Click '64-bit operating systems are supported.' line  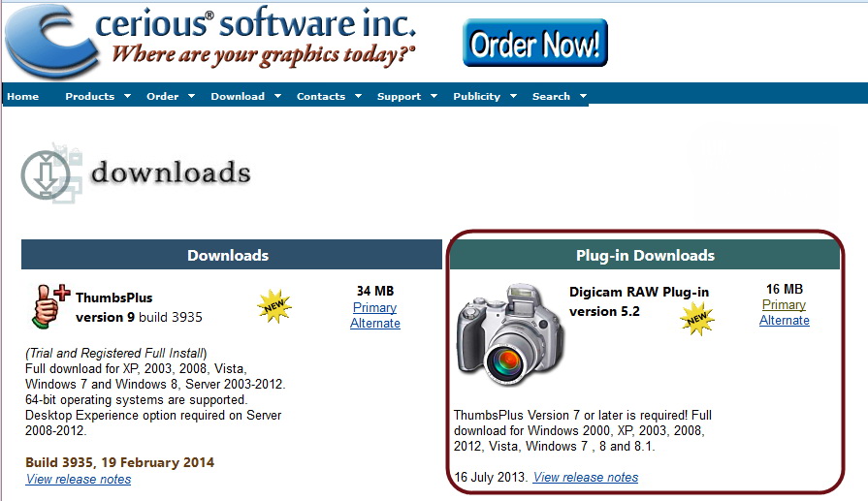[x=136, y=399]
